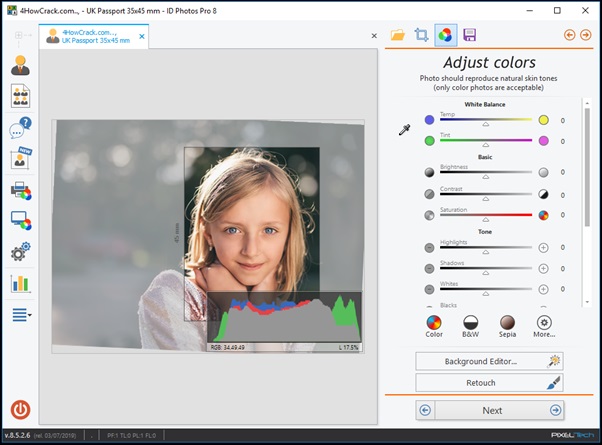The image size is (602, 445).
Task: Select the adjust colors RGB icon
Action: click(x=445, y=35)
